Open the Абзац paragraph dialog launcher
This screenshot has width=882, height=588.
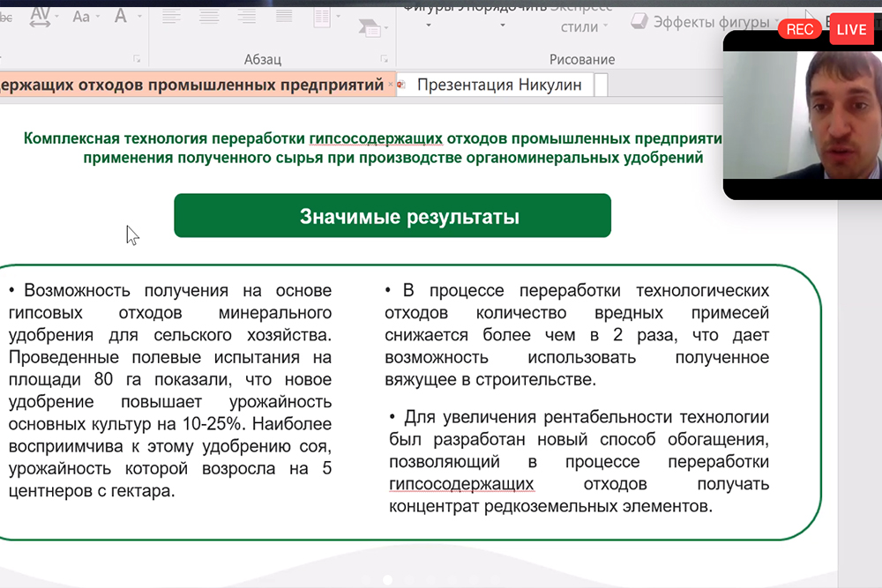click(385, 59)
